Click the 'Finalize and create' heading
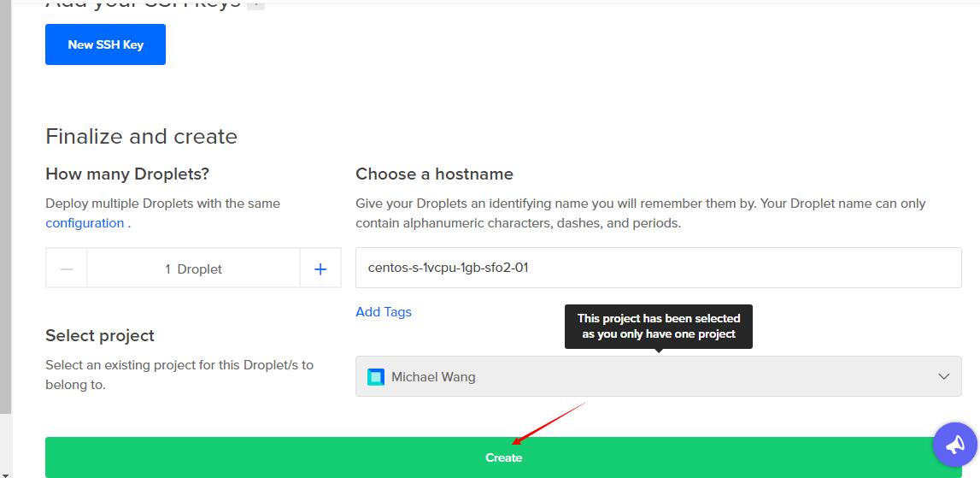Viewport: 980px width, 478px height. point(141,137)
